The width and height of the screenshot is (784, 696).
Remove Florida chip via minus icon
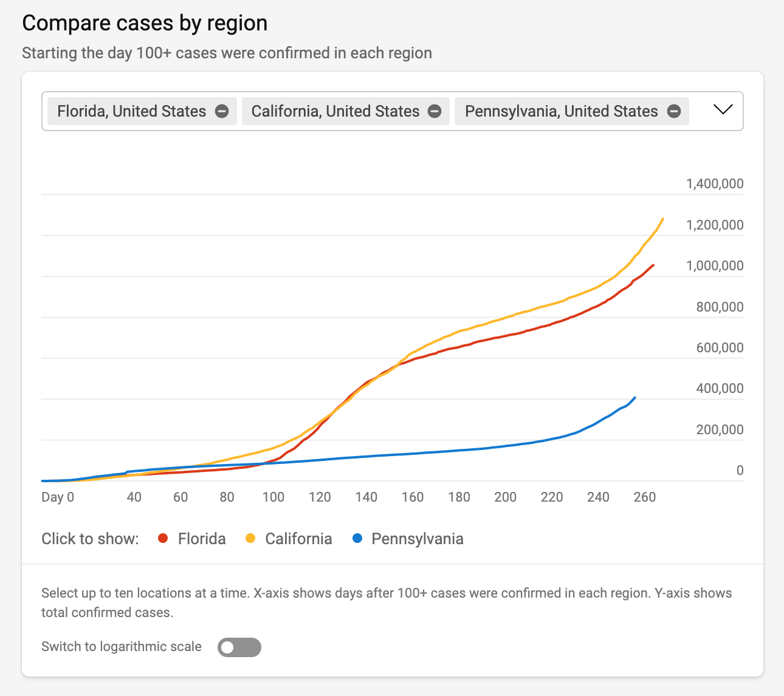[x=222, y=112]
